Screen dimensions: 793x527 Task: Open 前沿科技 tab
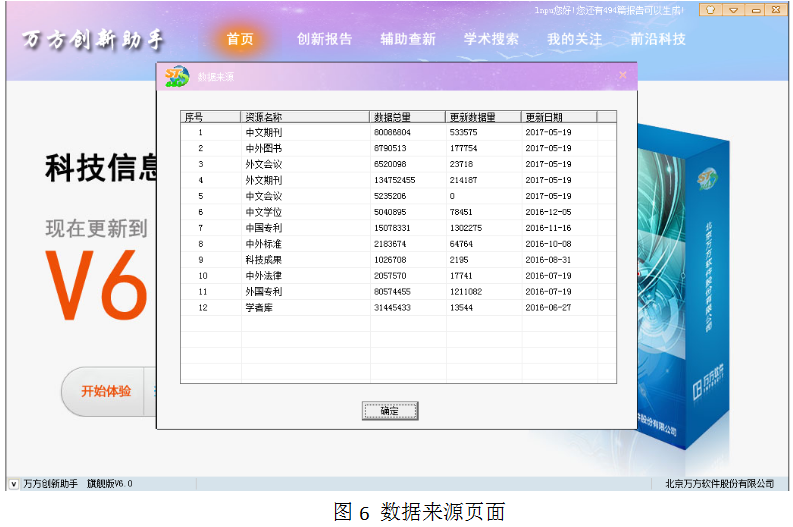tap(658, 39)
